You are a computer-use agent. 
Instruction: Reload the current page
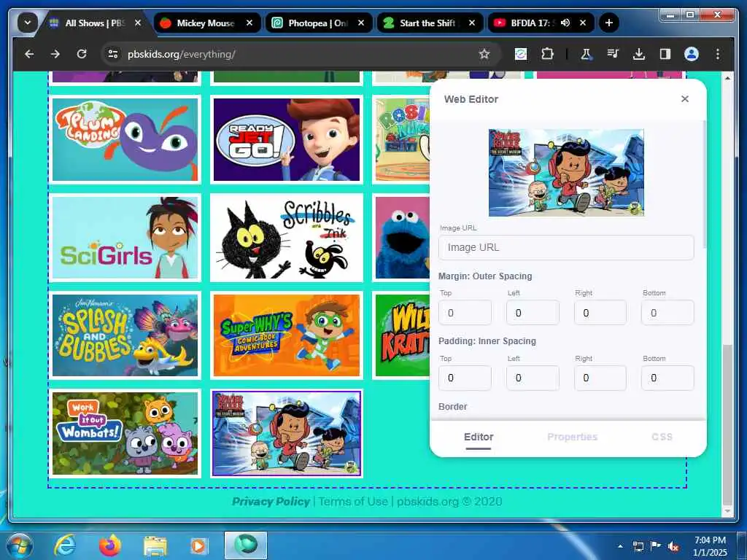pyautogui.click(x=82, y=54)
